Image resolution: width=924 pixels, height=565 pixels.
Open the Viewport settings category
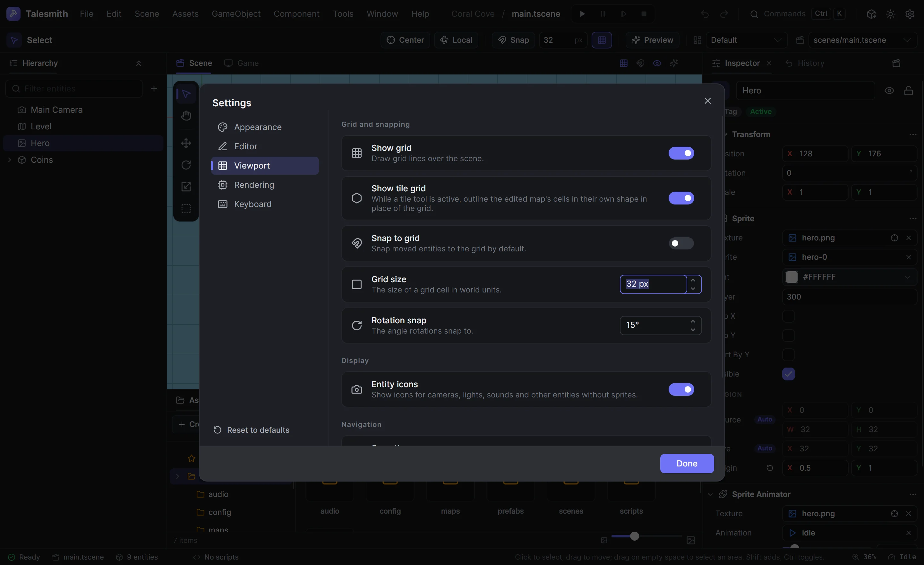pos(265,165)
